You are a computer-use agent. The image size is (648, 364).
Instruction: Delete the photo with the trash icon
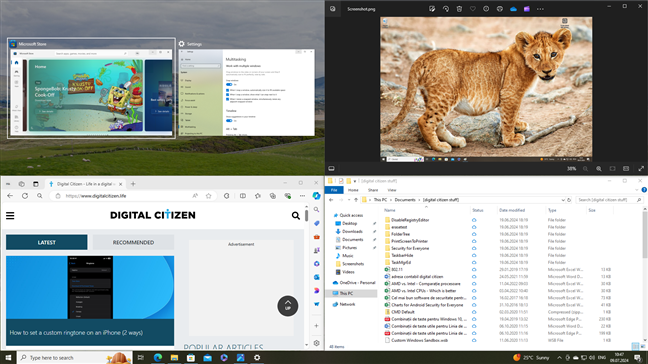(x=459, y=9)
